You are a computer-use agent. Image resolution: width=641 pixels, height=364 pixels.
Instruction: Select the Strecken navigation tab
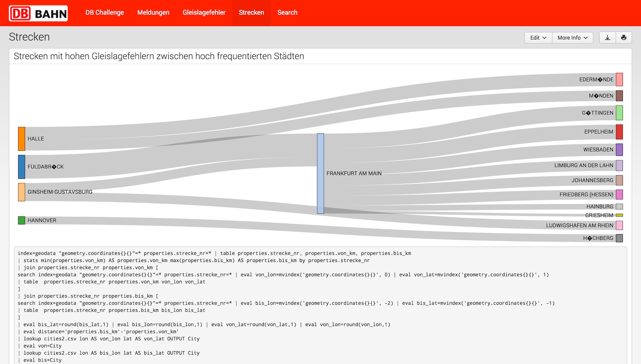(251, 13)
